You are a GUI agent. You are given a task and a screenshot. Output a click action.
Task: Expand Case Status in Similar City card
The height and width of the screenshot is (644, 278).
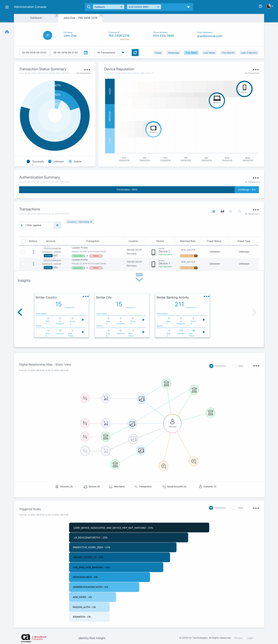coord(144,320)
